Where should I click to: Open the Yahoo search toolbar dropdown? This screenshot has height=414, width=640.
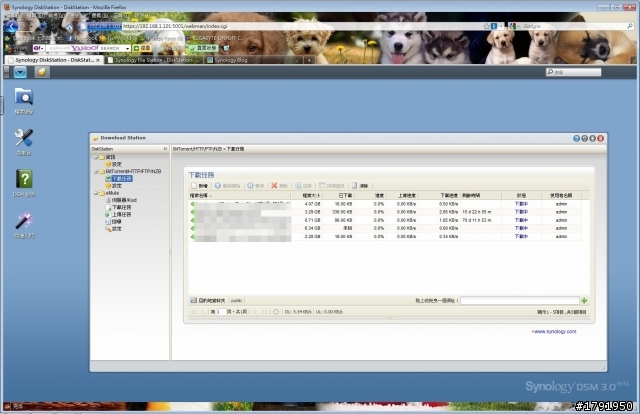128,48
